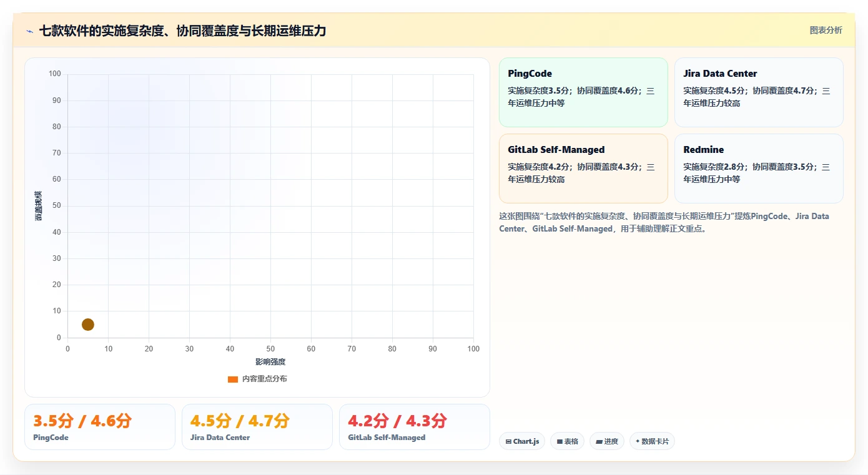Screen dimensions: 868x475
Task: Toggle the 内容重点分布 legend swatch
Action: (x=233, y=379)
